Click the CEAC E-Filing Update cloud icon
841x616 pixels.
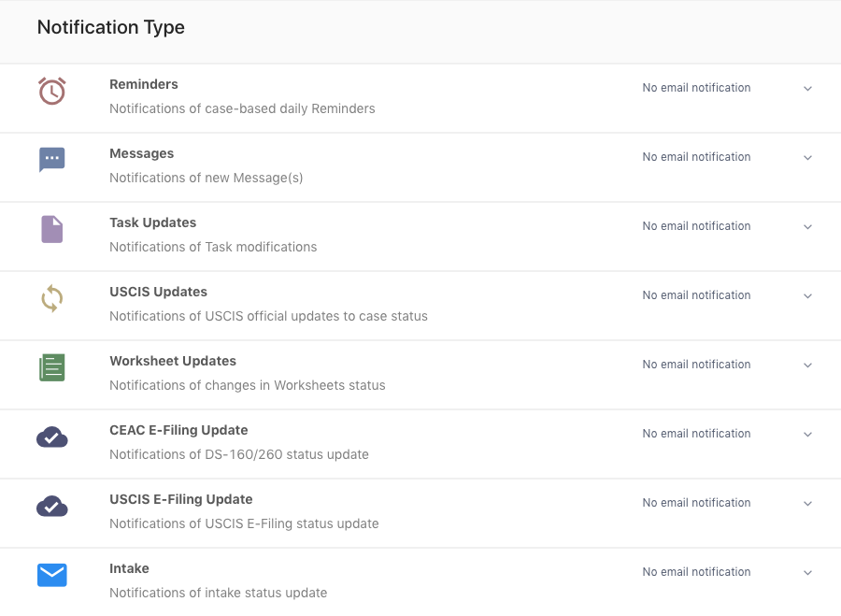coord(52,437)
